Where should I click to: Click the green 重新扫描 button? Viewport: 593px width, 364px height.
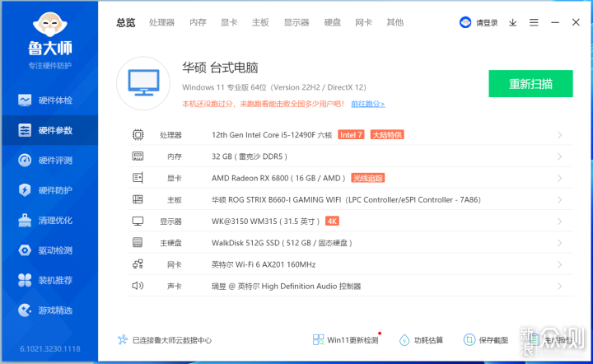[530, 83]
